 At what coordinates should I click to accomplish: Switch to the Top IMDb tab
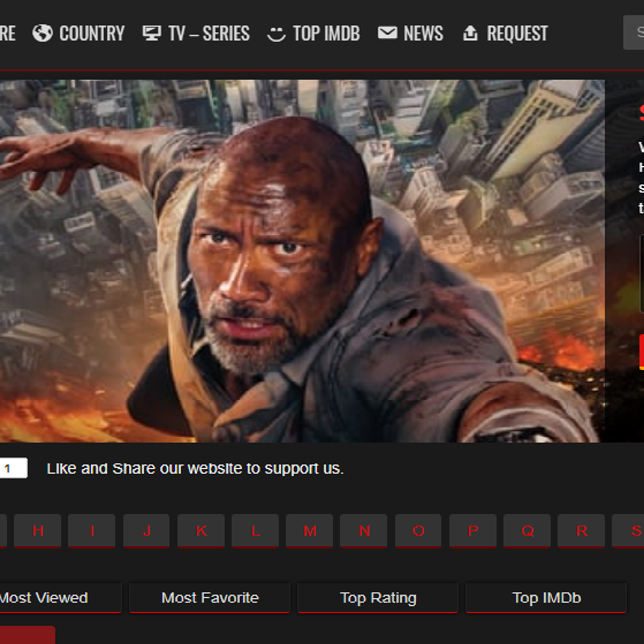546,598
